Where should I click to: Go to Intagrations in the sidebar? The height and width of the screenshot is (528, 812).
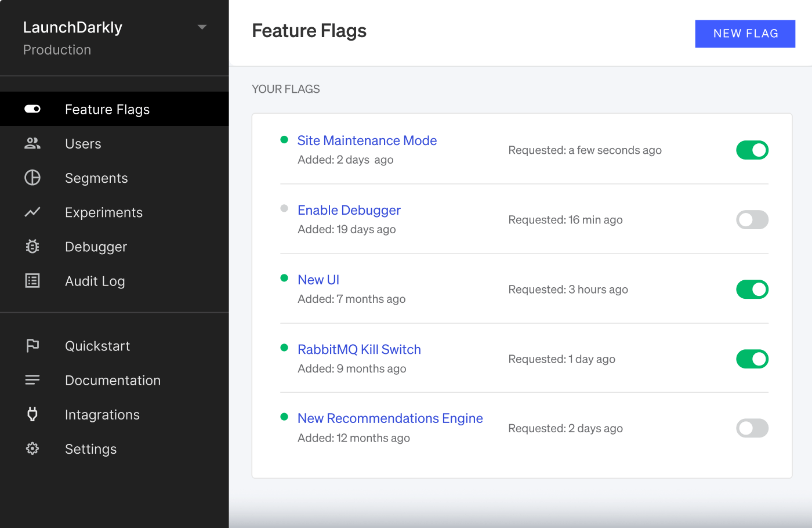coord(114,414)
